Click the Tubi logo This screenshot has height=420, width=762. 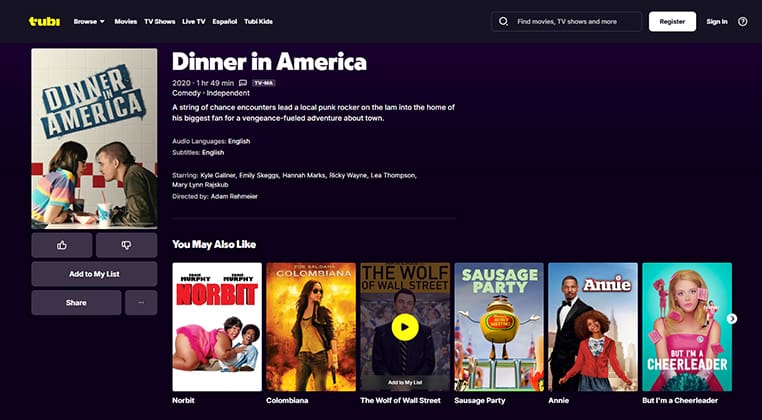click(x=45, y=21)
